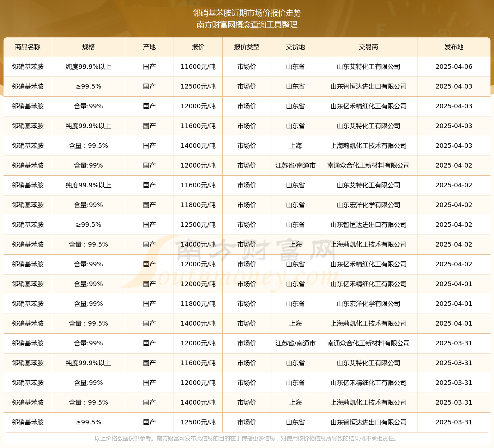The width and height of the screenshot is (494, 448).
Task: Click the 报价类型 column header
Action: [x=247, y=47]
